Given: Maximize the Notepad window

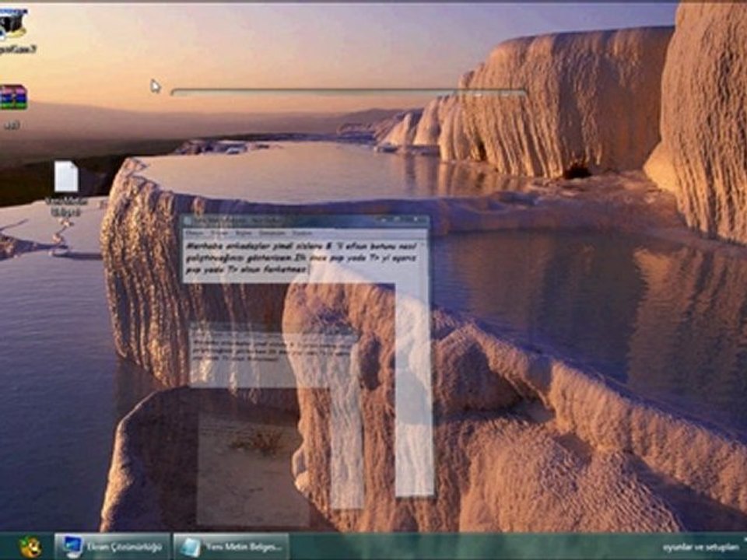Looking at the screenshot, I should (x=398, y=219).
